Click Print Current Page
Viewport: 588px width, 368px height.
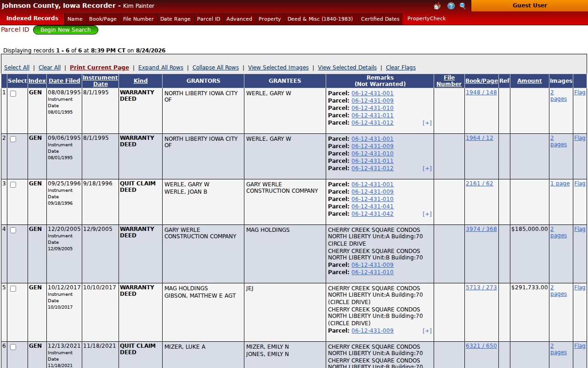coord(99,68)
